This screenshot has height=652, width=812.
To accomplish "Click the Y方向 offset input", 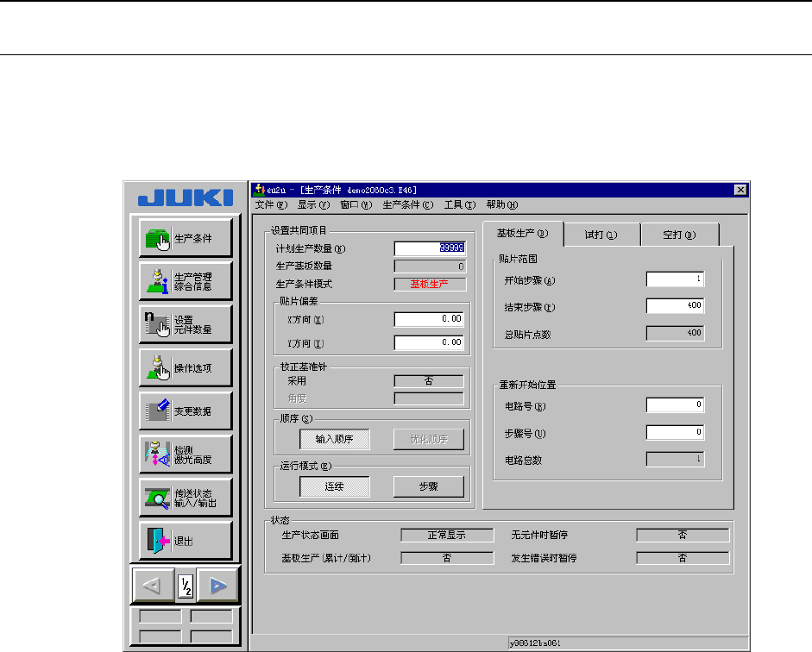I will 429,342.
